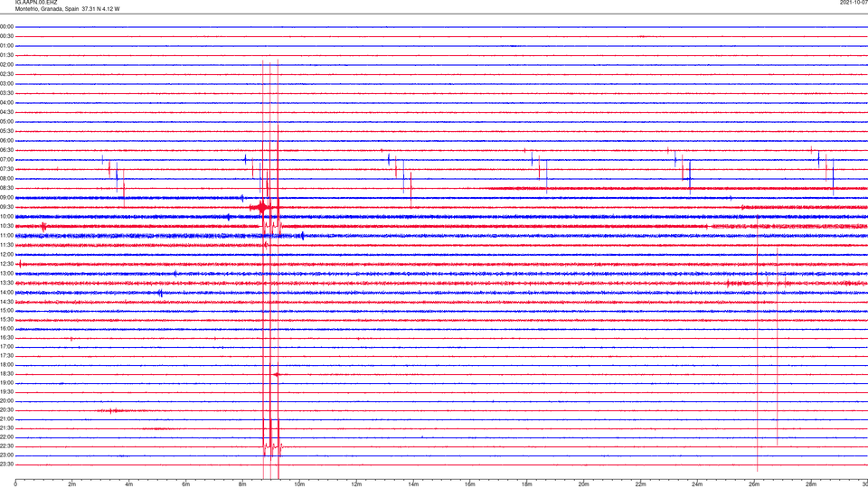This screenshot has height=488, width=868.
Task: Select the 14:30 trace row label
Action: (x=6, y=302)
